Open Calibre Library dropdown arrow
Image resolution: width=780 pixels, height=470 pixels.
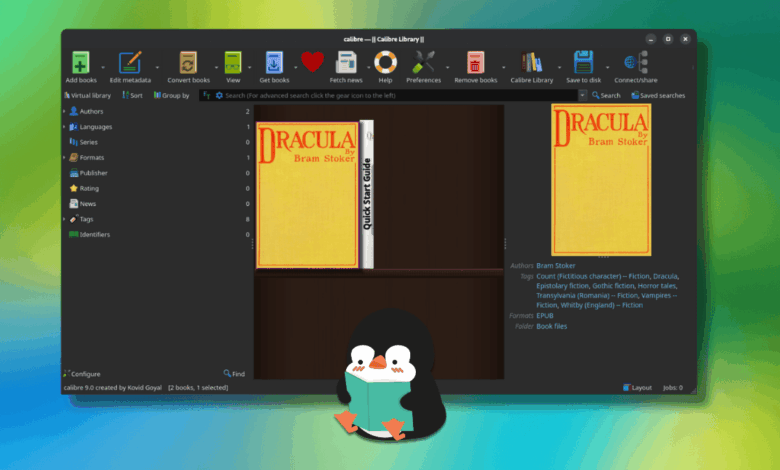click(x=559, y=67)
